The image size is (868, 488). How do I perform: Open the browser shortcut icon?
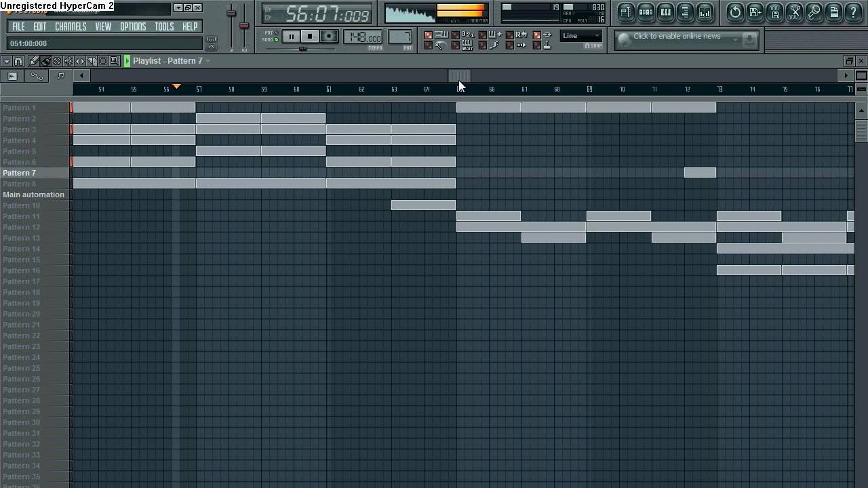[685, 12]
